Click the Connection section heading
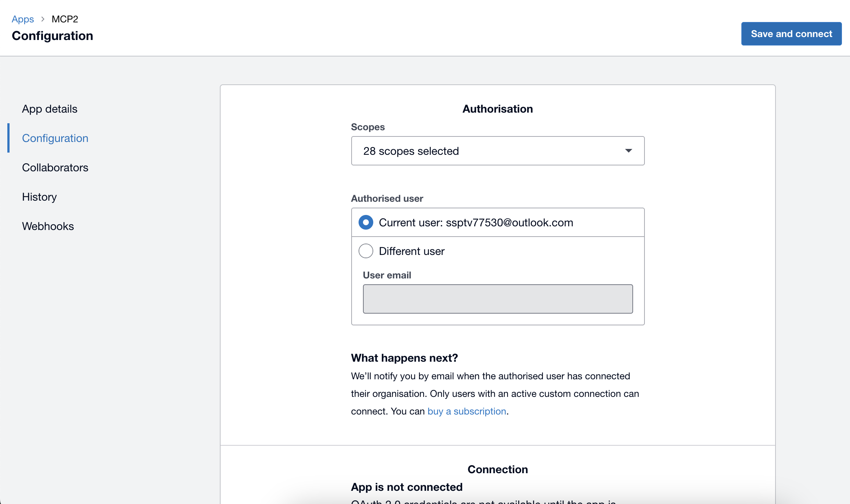The height and width of the screenshot is (504, 850). click(497, 470)
